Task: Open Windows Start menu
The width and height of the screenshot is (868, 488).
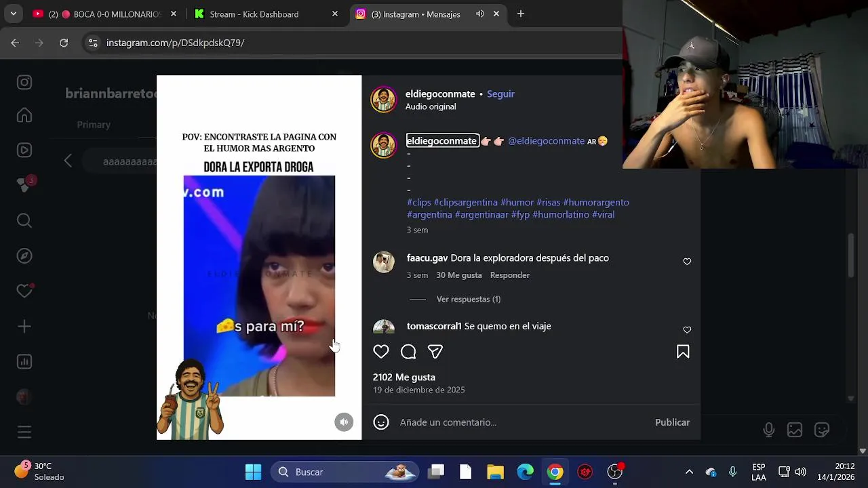Action: tap(253, 472)
